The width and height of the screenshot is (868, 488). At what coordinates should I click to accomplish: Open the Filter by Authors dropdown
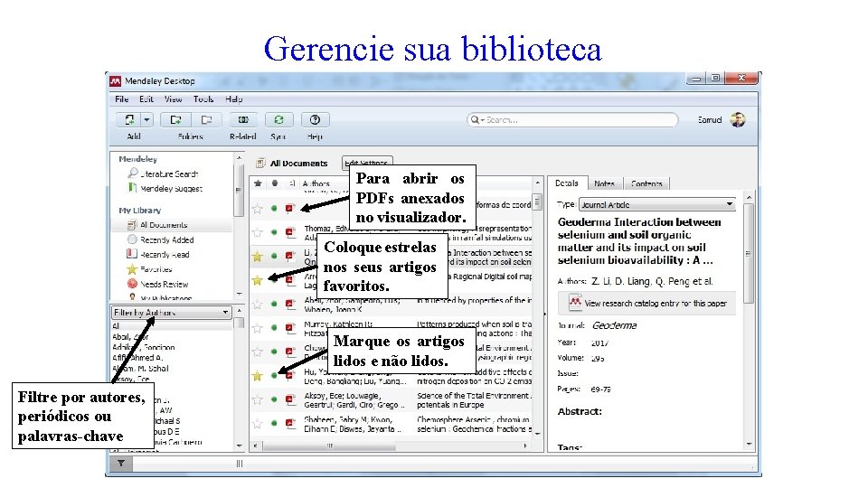pyautogui.click(x=171, y=313)
